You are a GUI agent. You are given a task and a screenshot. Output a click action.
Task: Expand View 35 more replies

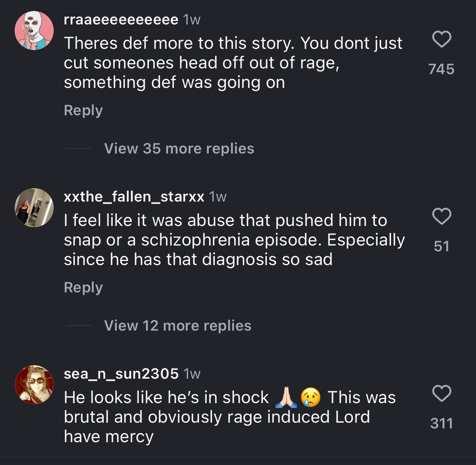click(x=179, y=149)
